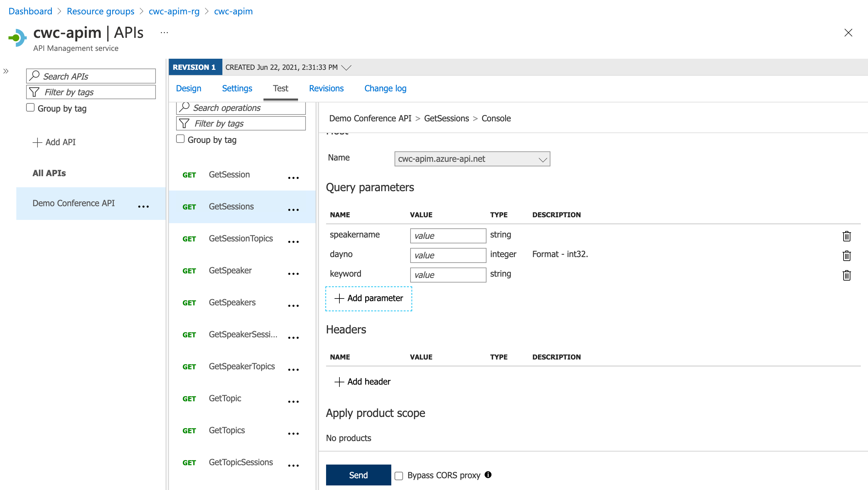Screen dimensions: 868x490
Task: Check Group by tag above the operations list
Action: pos(181,139)
